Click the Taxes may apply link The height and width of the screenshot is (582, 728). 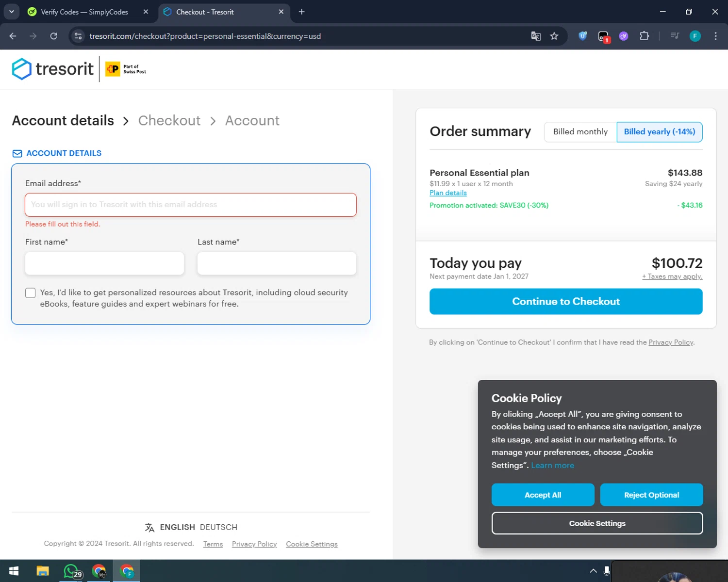click(672, 276)
